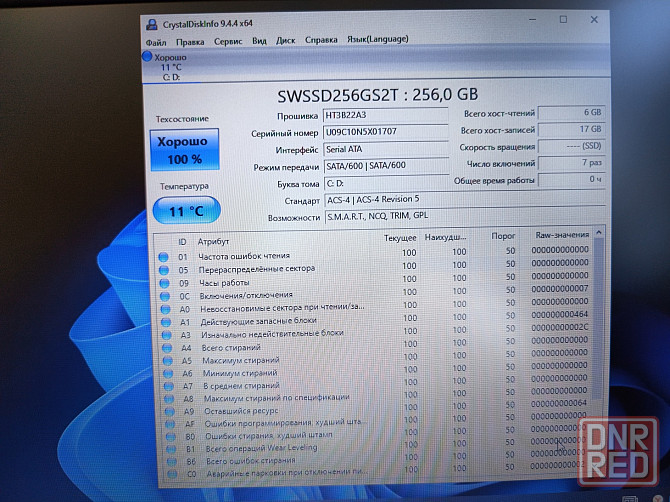Click the status circle for Оставшийся ресурс row

pos(164,411)
